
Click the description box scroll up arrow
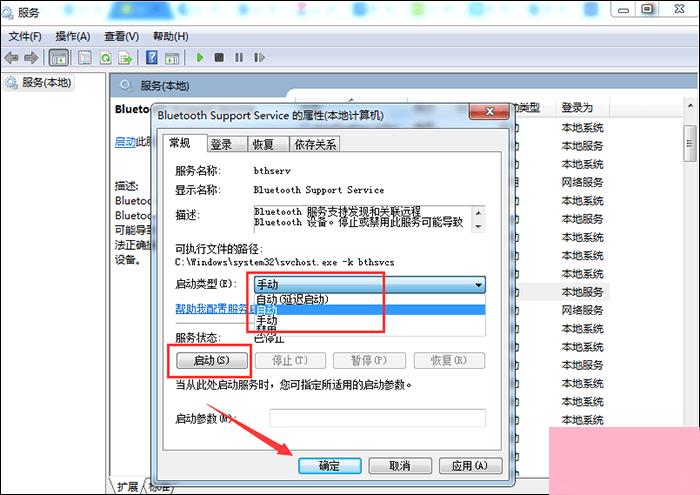(478, 212)
